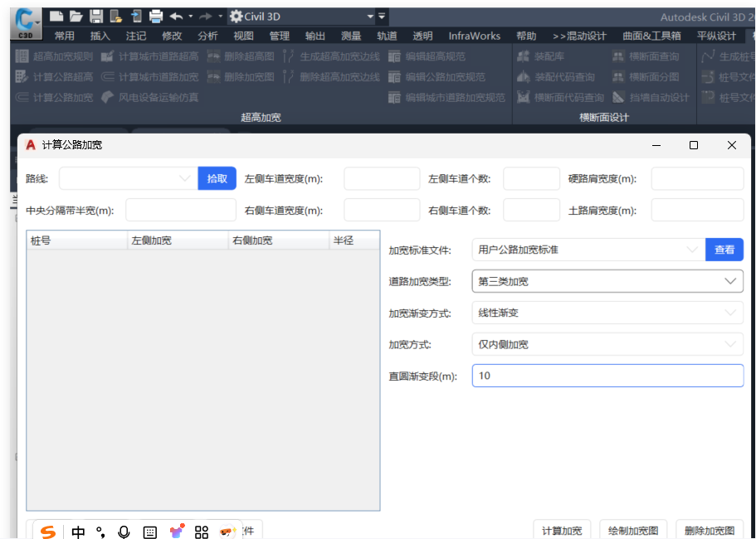Create a new drawing from quick access toolbar

tap(56, 17)
